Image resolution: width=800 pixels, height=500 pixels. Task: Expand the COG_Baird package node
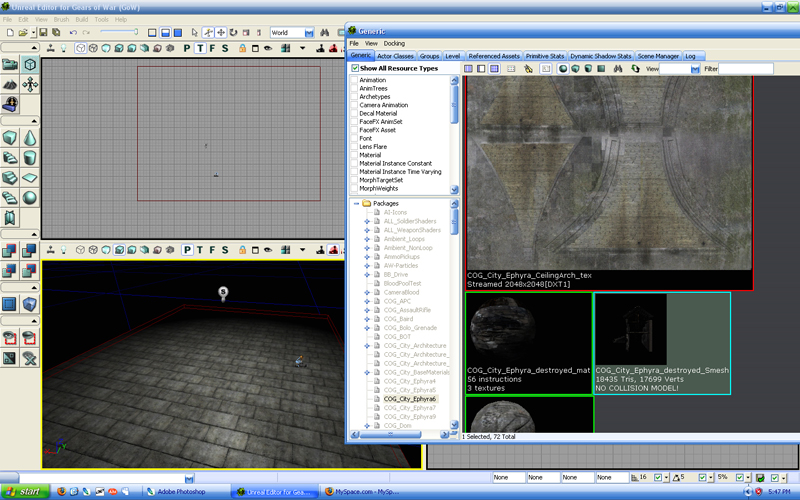tap(367, 319)
